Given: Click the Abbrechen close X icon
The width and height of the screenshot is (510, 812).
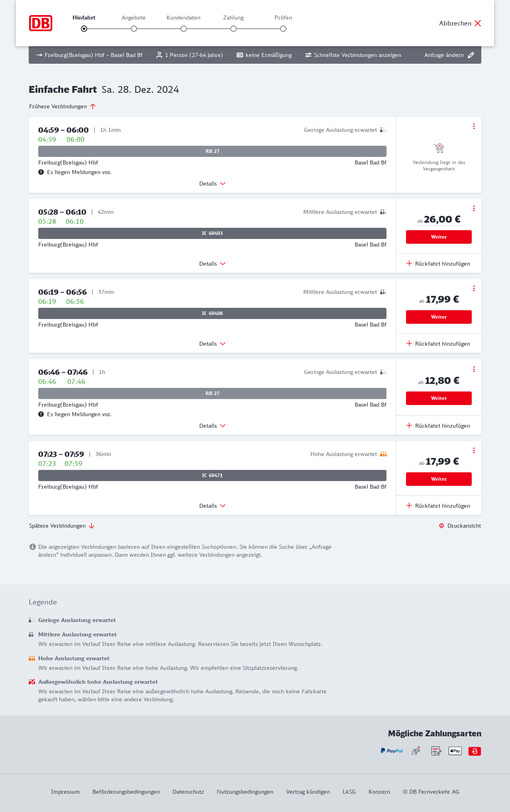Looking at the screenshot, I should click(x=478, y=23).
